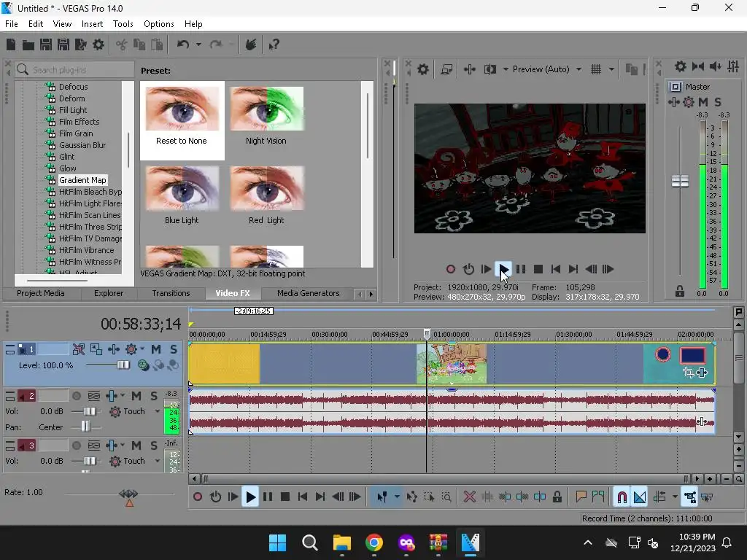
Task: Click the Event Pan/Crop icon on clip
Action: [689, 373]
